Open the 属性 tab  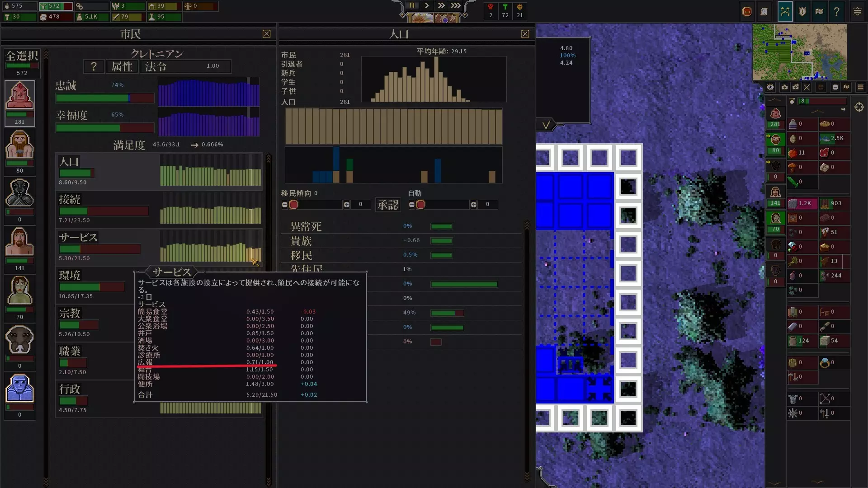tap(122, 67)
